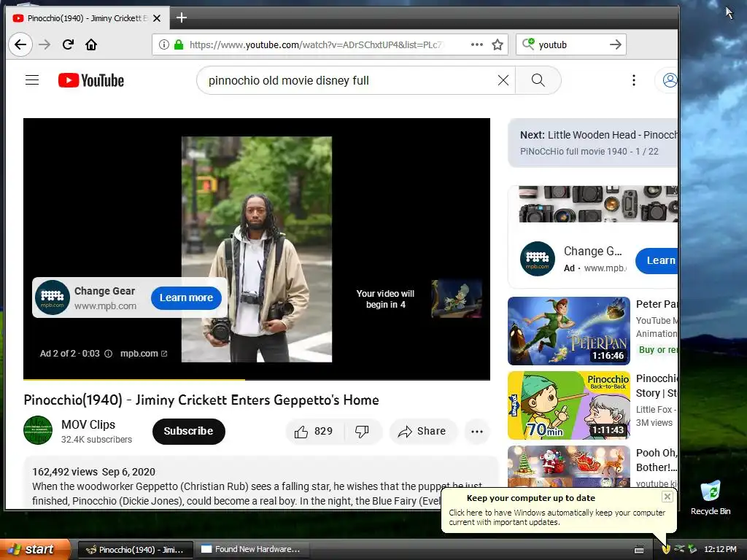Click the video title Jiminy Crickett Enters Geppetto's Home
The width and height of the screenshot is (747, 560).
click(x=201, y=400)
